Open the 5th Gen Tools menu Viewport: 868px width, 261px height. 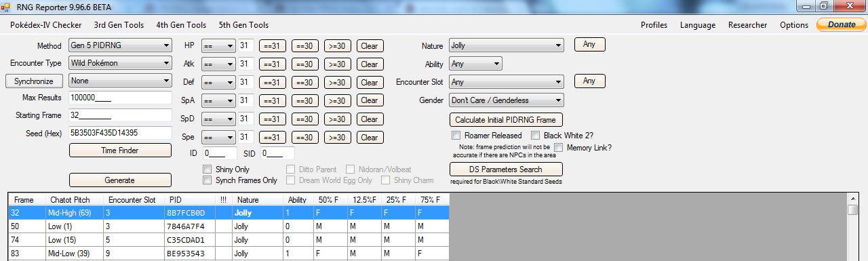click(x=243, y=25)
